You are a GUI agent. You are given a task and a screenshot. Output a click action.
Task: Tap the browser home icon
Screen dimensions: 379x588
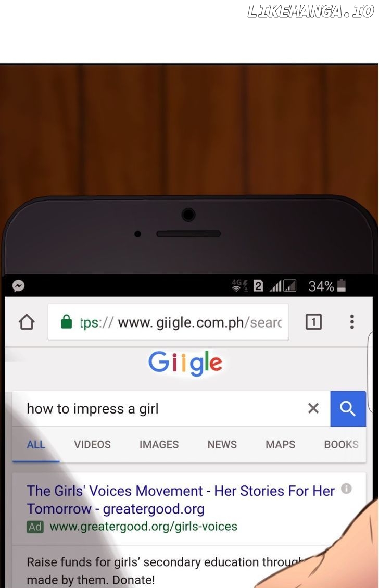point(27,322)
